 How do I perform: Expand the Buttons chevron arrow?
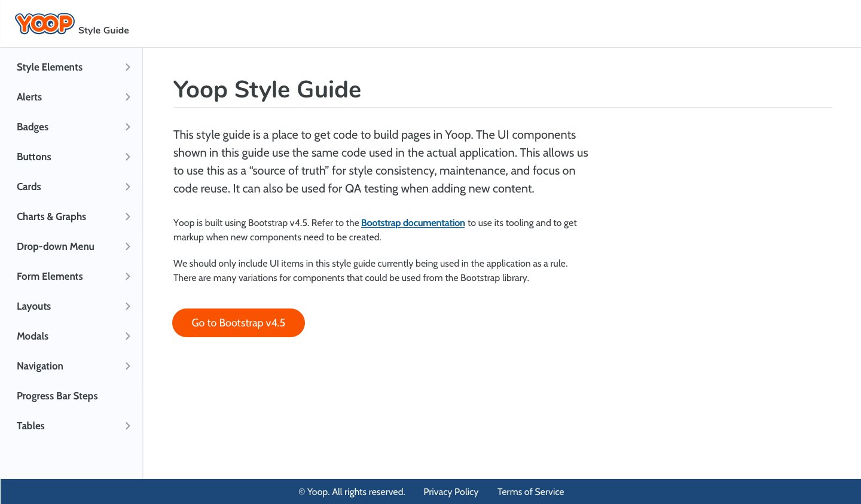click(127, 157)
